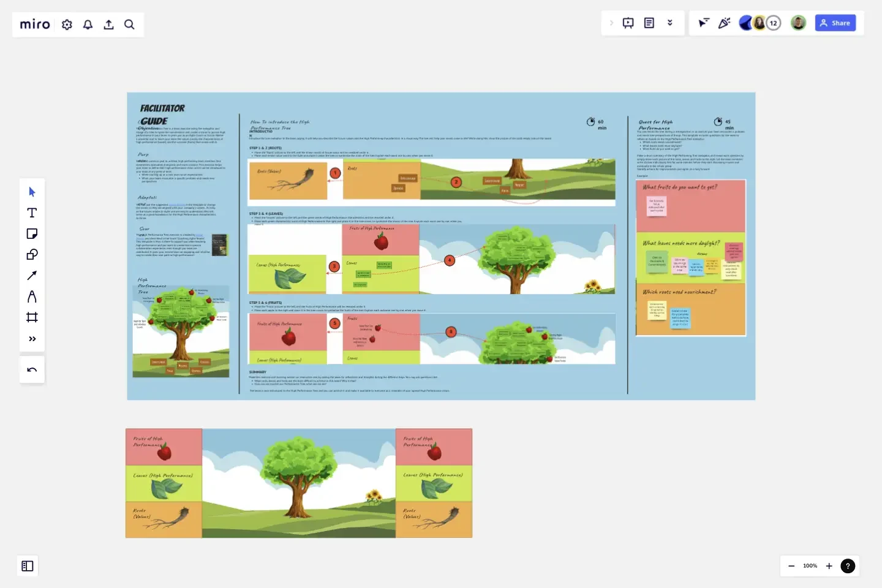The image size is (882, 588).
Task: Select the Shapes tool
Action: 32,254
